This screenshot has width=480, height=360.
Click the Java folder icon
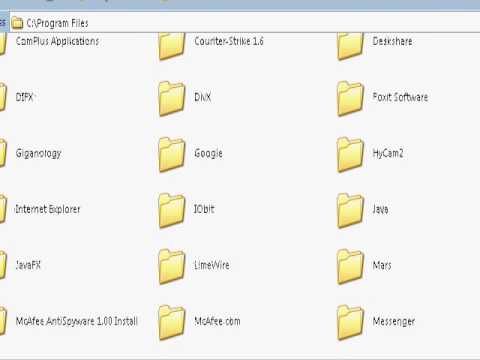(350, 210)
